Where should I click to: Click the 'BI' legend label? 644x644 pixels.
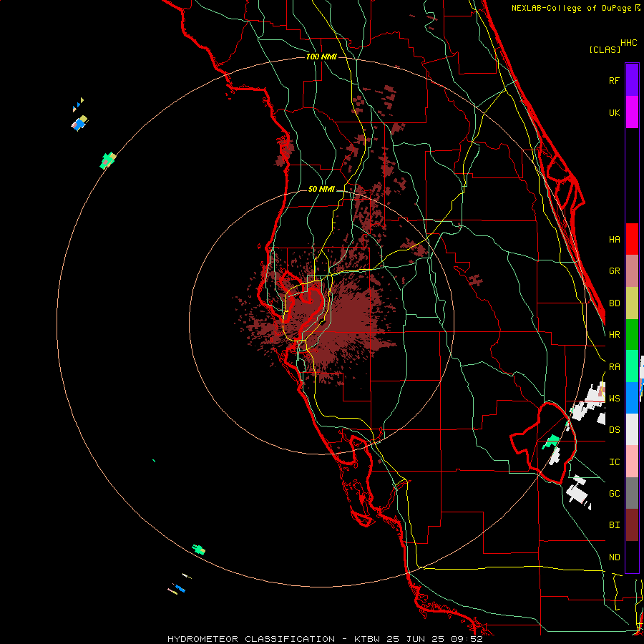(614, 525)
